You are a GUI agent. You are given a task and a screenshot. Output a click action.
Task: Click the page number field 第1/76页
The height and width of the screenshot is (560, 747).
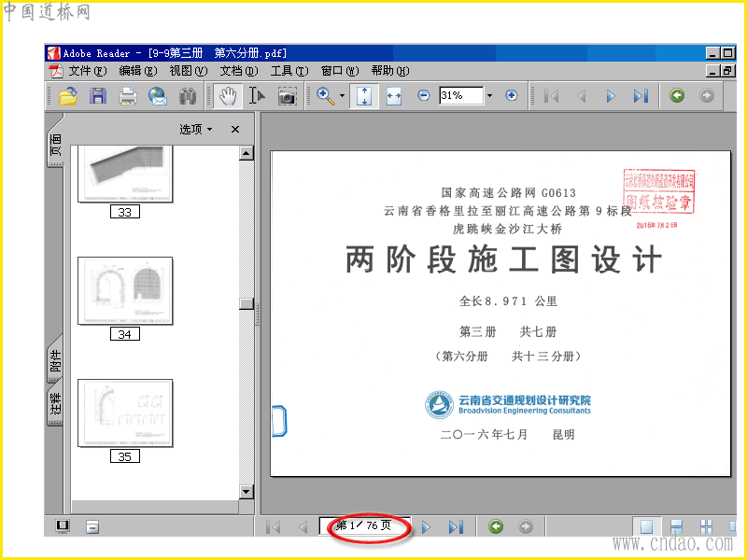(364, 525)
